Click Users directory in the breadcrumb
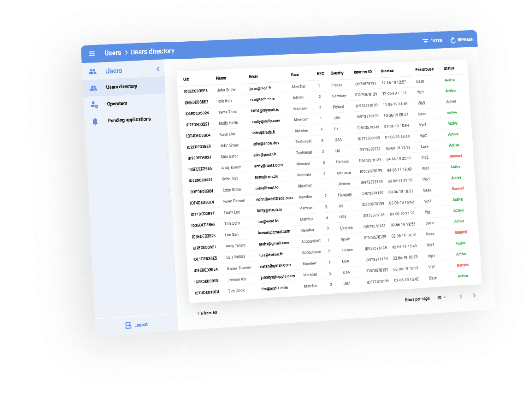532x402 pixels. (x=152, y=51)
